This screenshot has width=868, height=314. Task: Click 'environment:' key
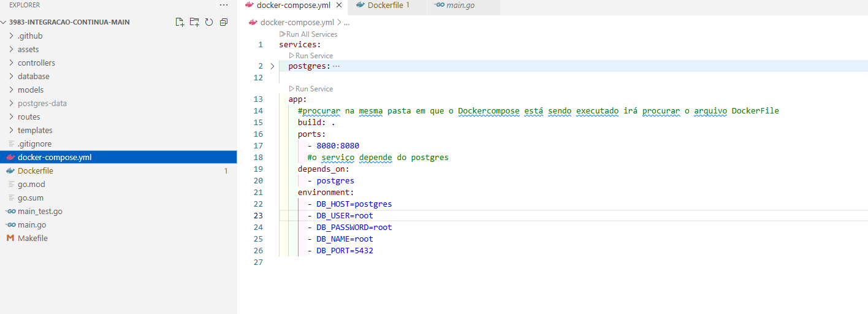tap(326, 193)
